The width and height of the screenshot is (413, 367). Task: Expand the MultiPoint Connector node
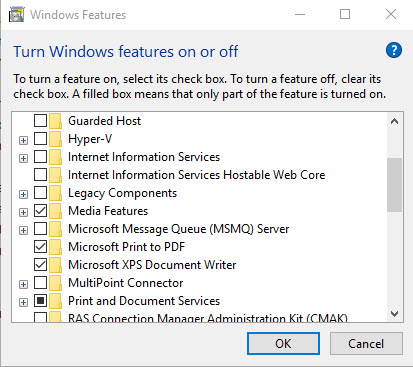23,284
